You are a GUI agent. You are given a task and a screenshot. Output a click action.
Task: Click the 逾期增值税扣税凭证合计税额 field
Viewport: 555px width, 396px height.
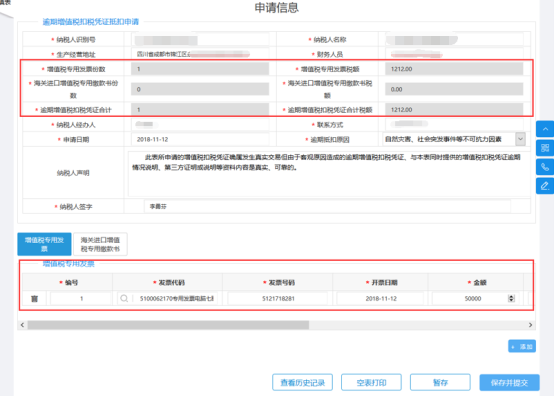[454, 110]
